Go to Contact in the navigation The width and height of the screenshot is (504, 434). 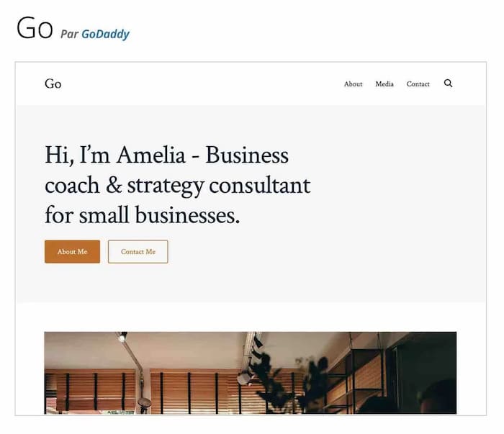click(x=418, y=84)
